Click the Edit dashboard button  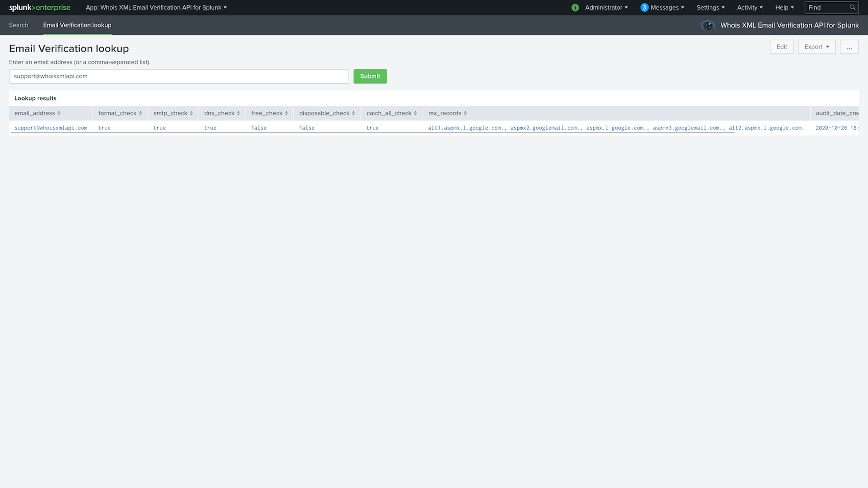pos(782,47)
